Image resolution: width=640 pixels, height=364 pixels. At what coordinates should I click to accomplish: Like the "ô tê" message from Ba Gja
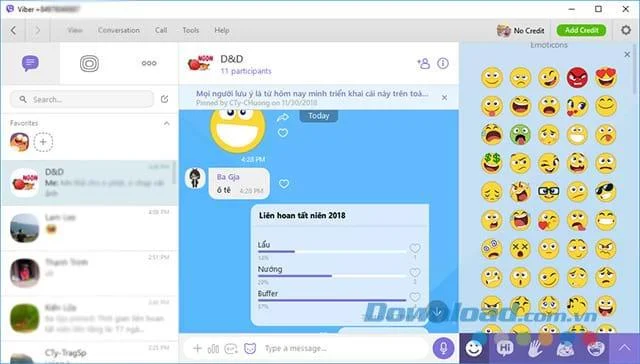[x=284, y=184]
